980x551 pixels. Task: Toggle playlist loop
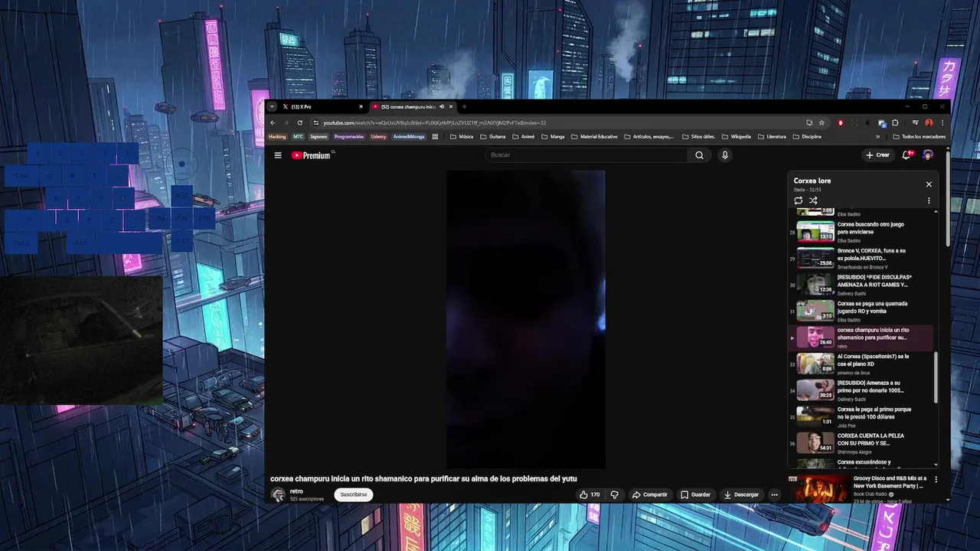[x=799, y=201]
